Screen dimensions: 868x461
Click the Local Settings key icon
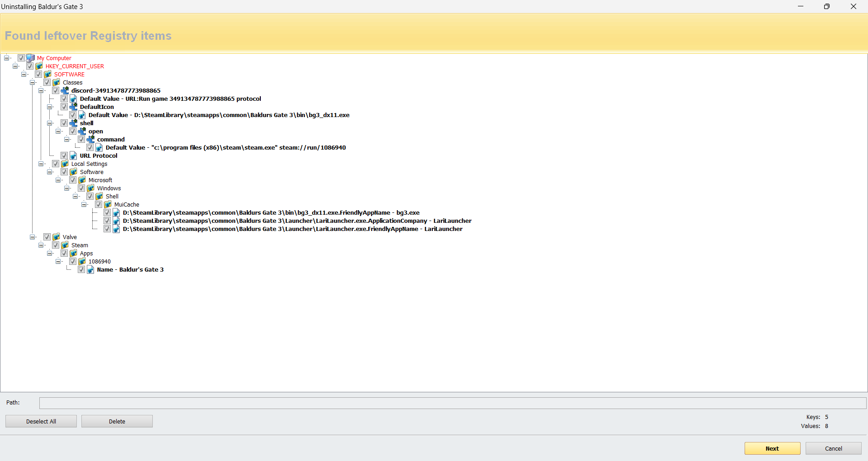coord(65,164)
